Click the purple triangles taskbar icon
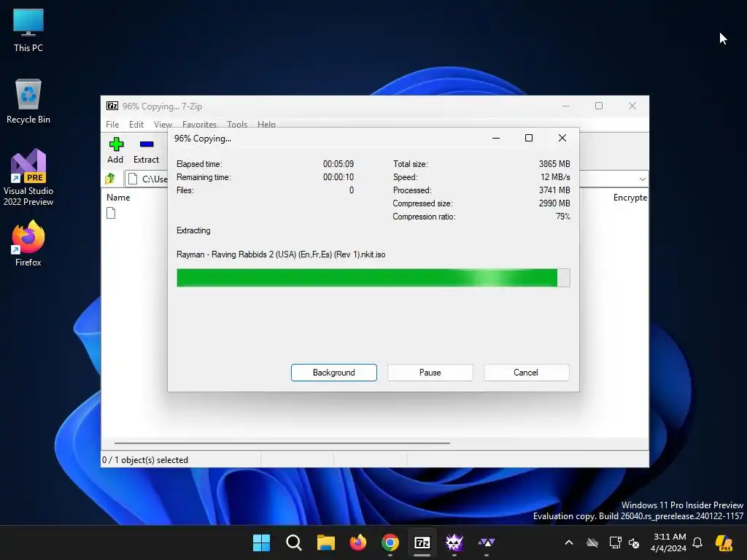747x560 pixels. coord(487,542)
